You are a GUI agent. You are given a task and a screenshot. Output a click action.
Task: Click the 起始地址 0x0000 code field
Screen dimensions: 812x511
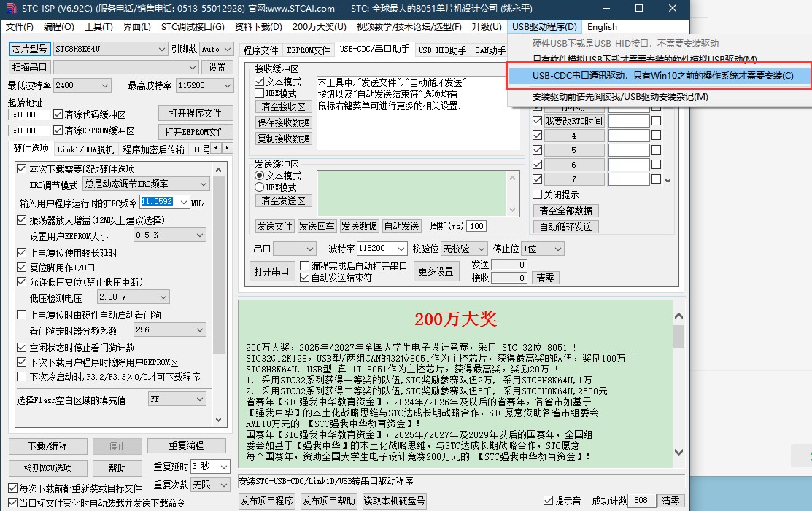(x=29, y=115)
